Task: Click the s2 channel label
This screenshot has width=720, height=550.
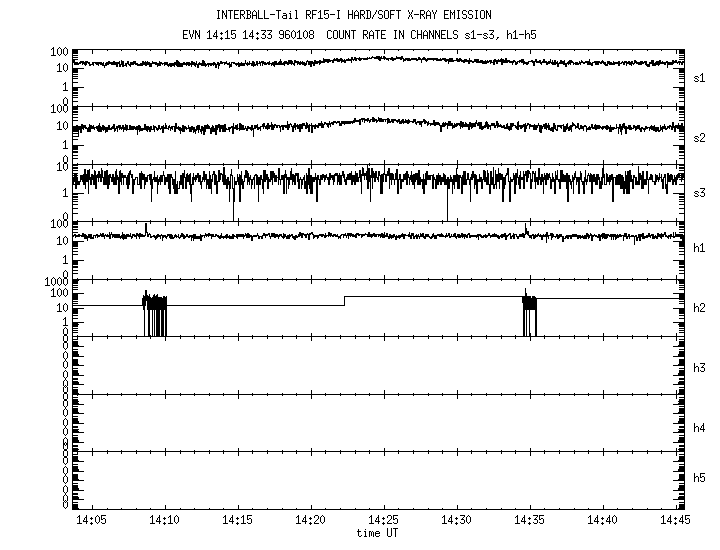Action: 700,137
